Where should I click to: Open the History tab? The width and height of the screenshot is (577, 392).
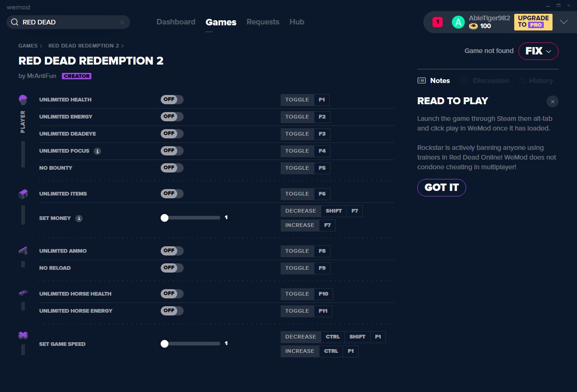[535, 81]
